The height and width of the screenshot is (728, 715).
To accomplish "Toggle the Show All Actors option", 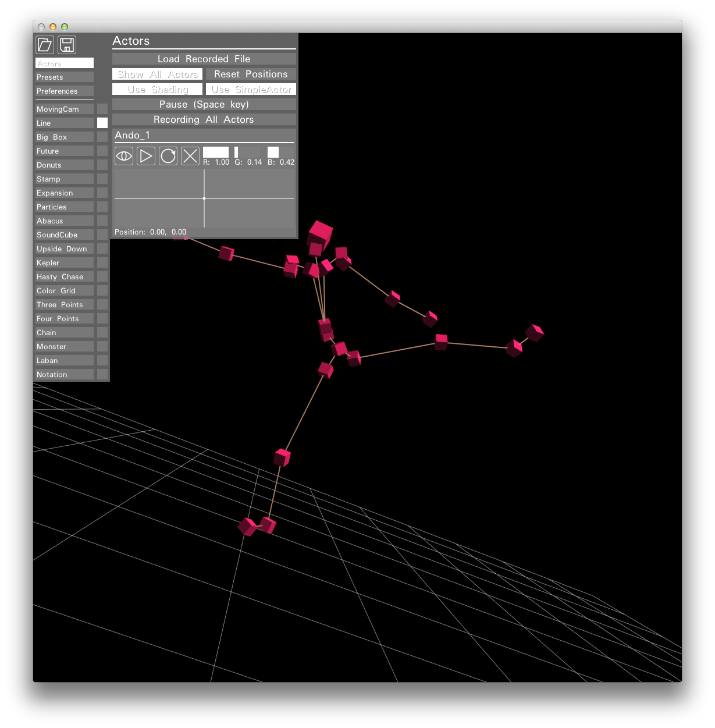I will 158,74.
